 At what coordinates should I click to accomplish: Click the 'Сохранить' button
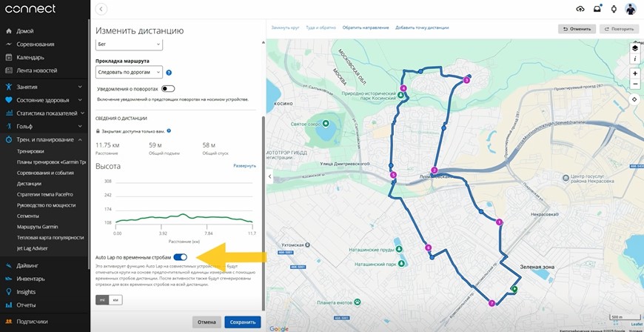(x=243, y=322)
